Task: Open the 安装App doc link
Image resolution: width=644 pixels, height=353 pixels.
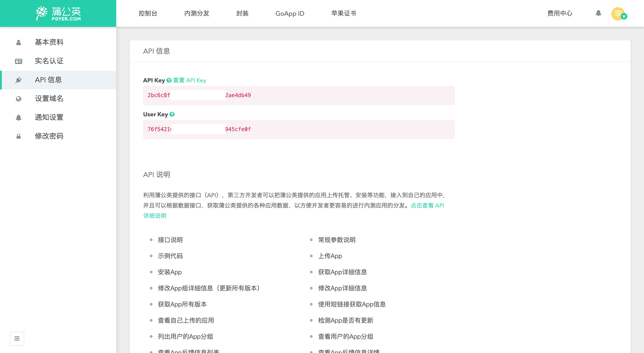Action: pos(170,272)
